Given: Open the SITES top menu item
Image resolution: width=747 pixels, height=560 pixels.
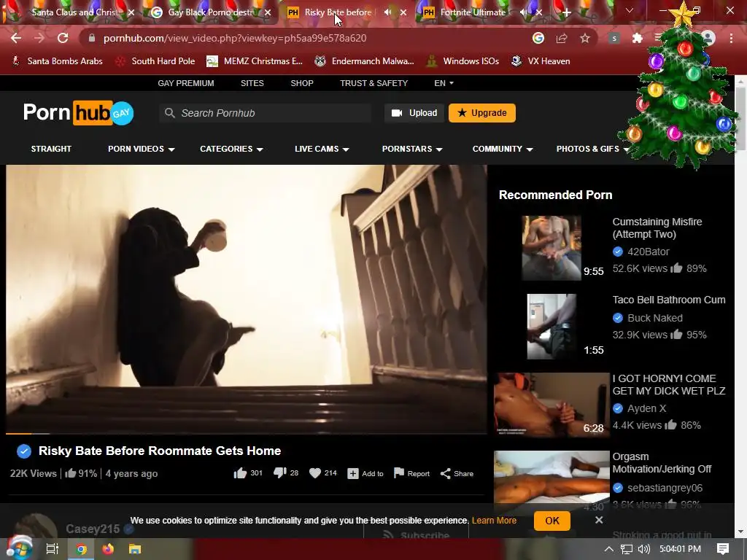Looking at the screenshot, I should tap(252, 83).
